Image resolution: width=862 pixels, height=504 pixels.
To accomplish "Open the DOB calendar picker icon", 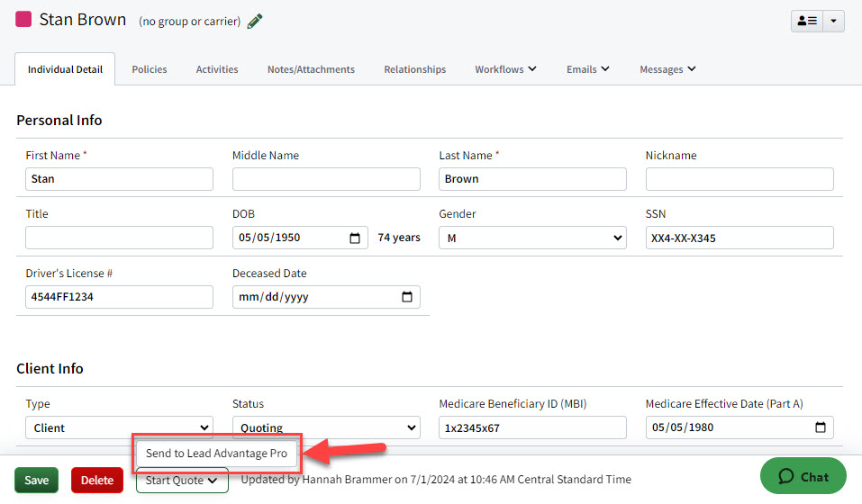I will click(355, 238).
